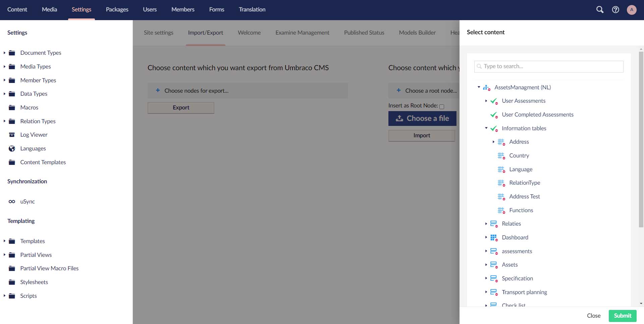Select the Language tree item
Viewport: 644px width, 324px height.
[521, 170]
